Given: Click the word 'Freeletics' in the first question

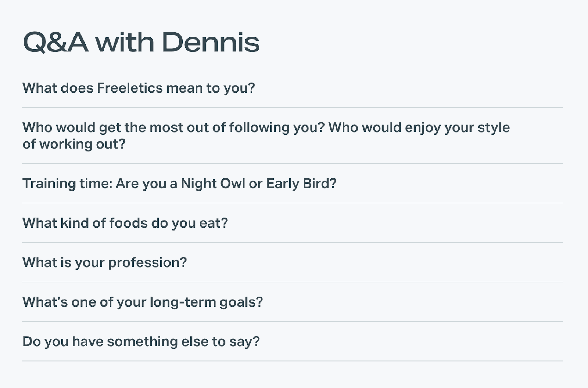Looking at the screenshot, I should click(130, 88).
